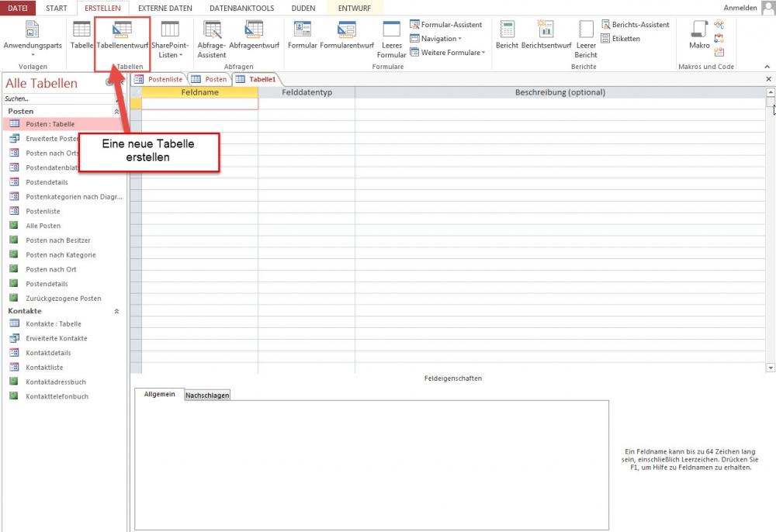The width and height of the screenshot is (776, 532).
Task: Create a new Bericht
Action: tap(507, 35)
